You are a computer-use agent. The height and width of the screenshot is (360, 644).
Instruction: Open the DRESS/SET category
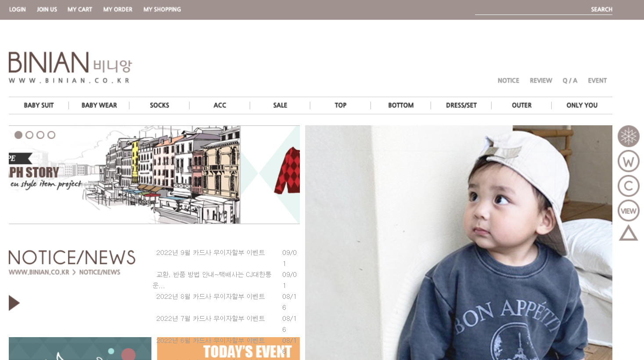pyautogui.click(x=461, y=105)
